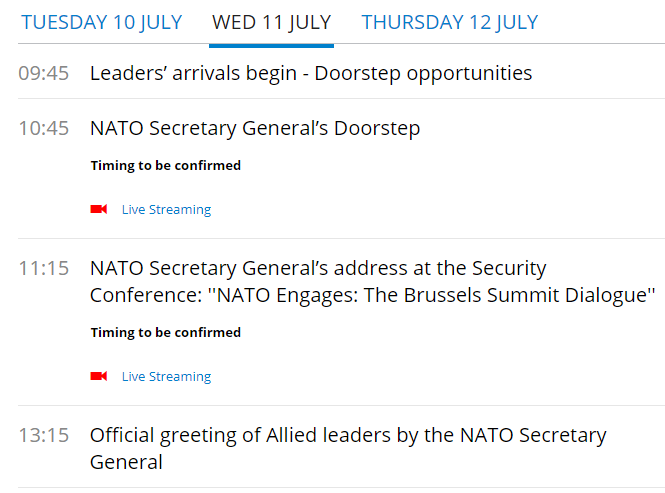Select the Official greeting of Allied leaders title

[348, 436]
